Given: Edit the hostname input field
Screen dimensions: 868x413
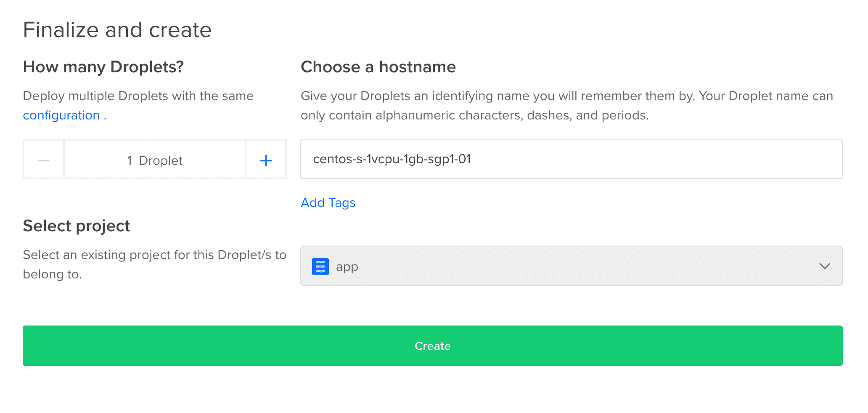Looking at the screenshot, I should pos(571,159).
